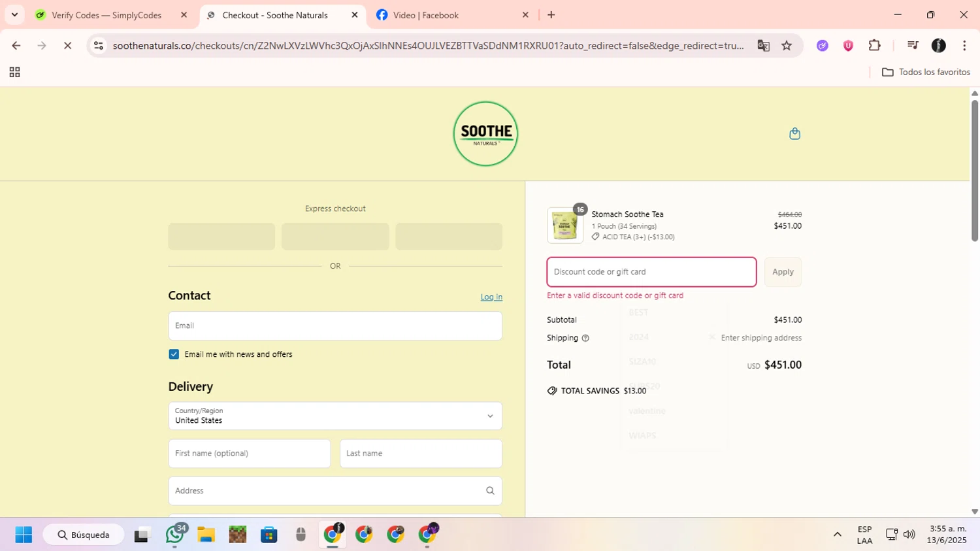Open Microsoft Store from the taskbar
Viewport: 980px width, 551px height.
tap(269, 535)
